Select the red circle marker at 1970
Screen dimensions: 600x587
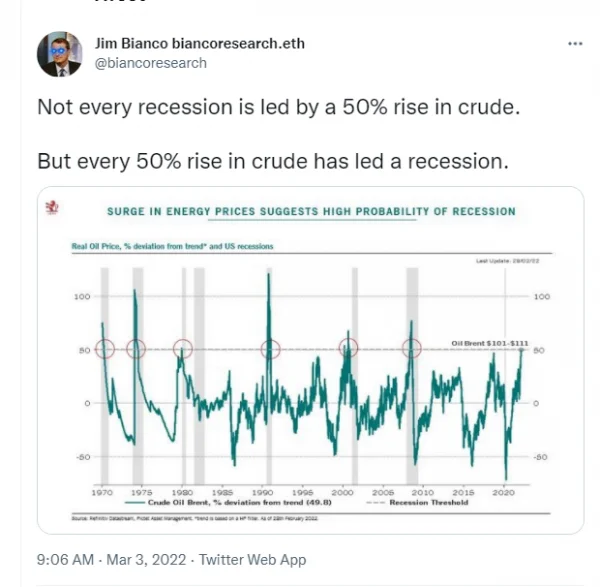click(x=107, y=349)
